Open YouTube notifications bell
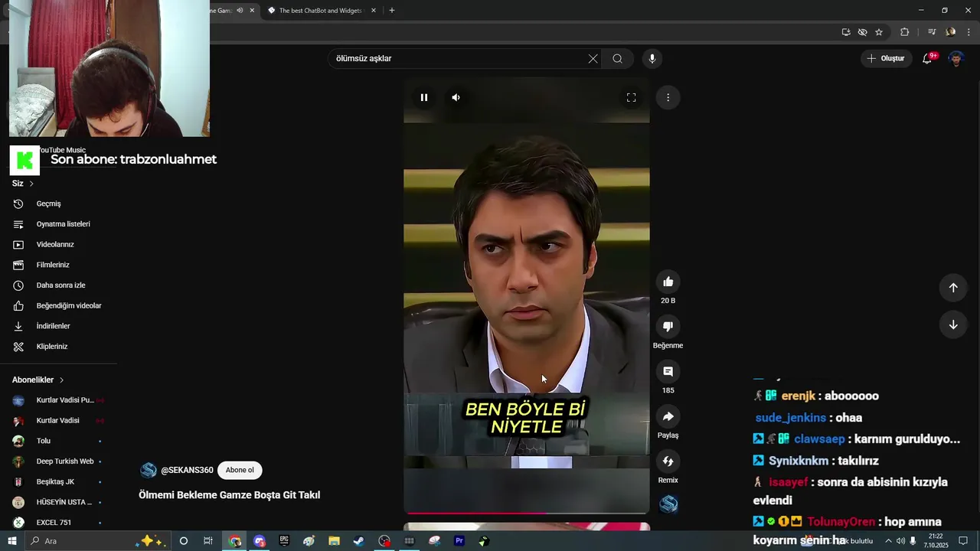980x551 pixels. pos(927,59)
